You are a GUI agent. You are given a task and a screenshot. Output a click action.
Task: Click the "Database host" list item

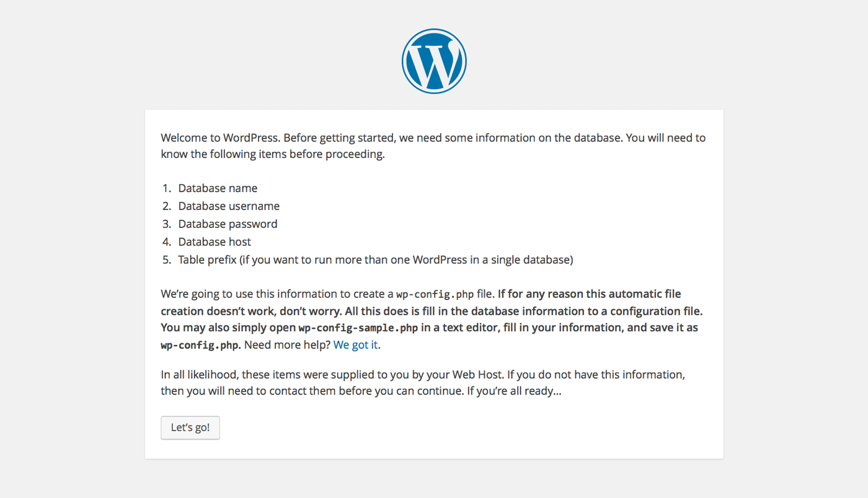pyautogui.click(x=215, y=242)
